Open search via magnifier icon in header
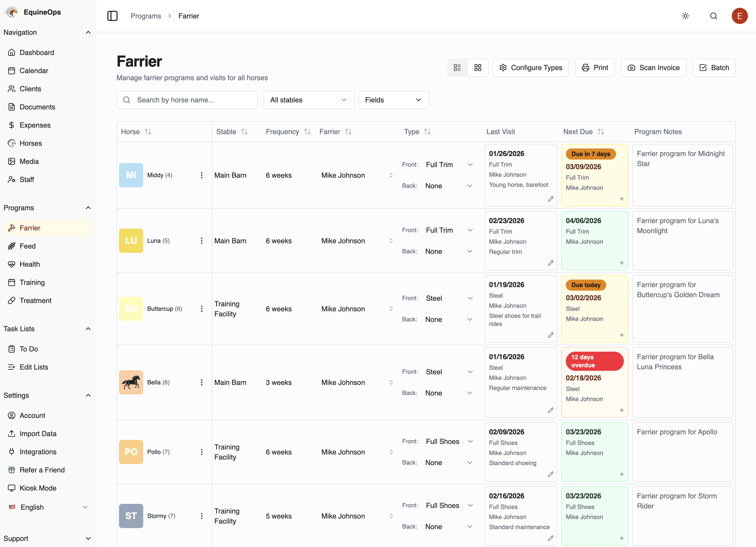Screen dimensions: 756x547 pos(713,16)
